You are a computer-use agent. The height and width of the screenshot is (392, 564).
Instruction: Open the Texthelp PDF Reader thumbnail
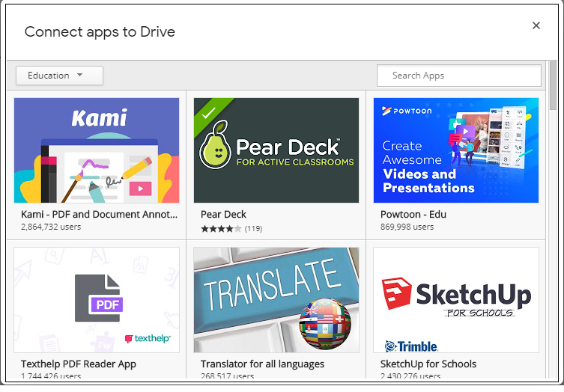97,300
